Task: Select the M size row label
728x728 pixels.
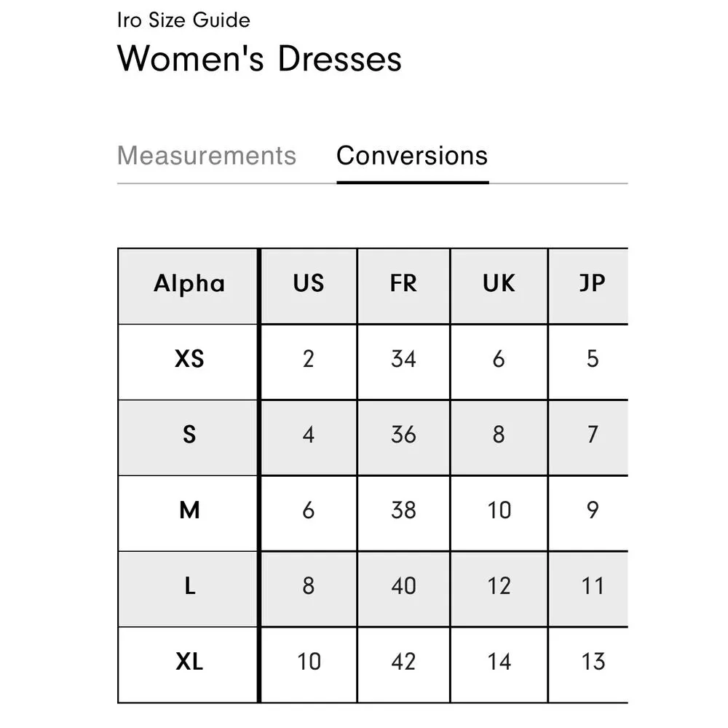Action: tap(189, 510)
